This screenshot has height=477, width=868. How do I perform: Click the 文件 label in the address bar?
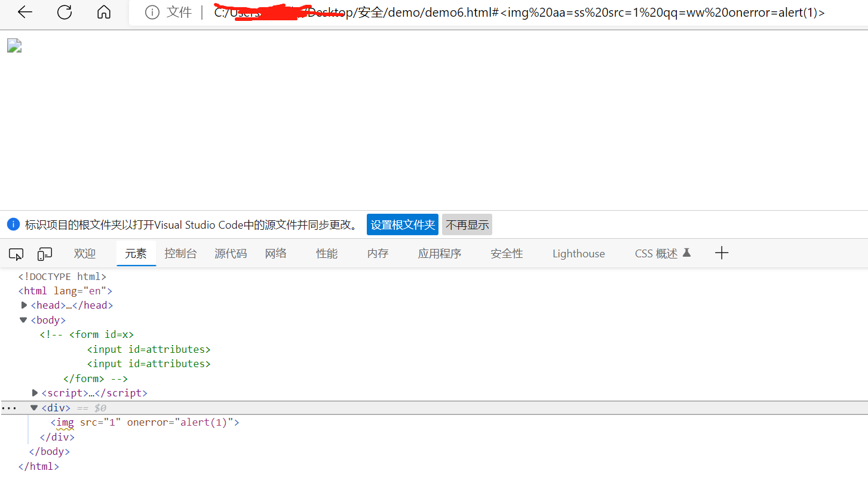pos(179,12)
